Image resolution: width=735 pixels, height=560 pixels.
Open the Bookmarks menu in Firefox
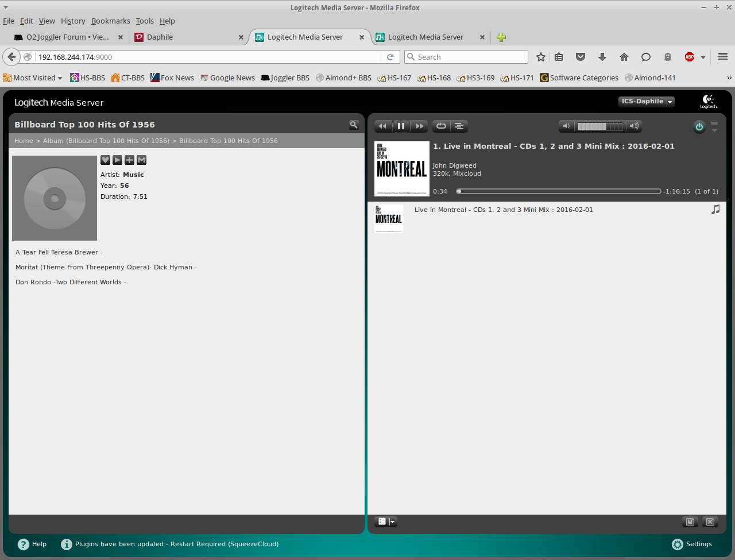click(111, 21)
